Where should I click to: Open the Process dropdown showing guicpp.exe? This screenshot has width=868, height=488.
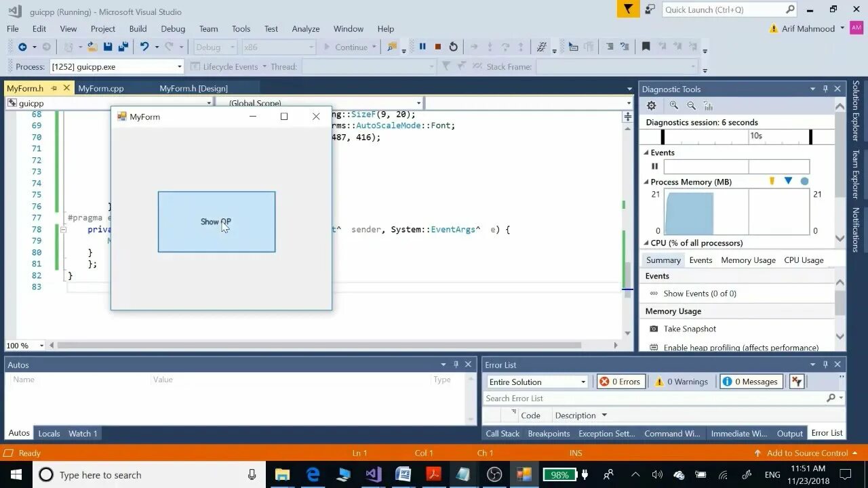tap(116, 66)
